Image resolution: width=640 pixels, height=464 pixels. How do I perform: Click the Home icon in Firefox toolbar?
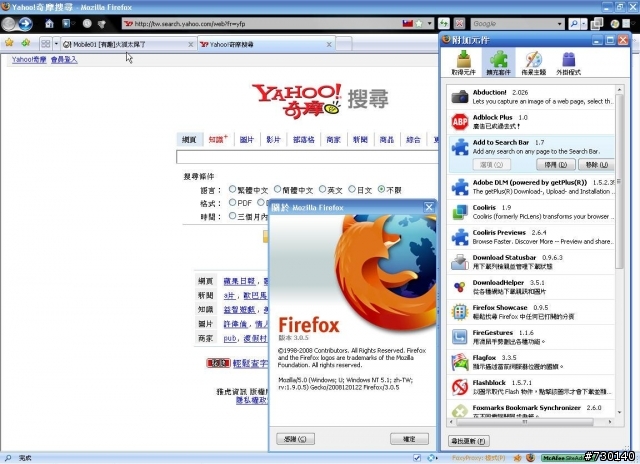[x=49, y=24]
